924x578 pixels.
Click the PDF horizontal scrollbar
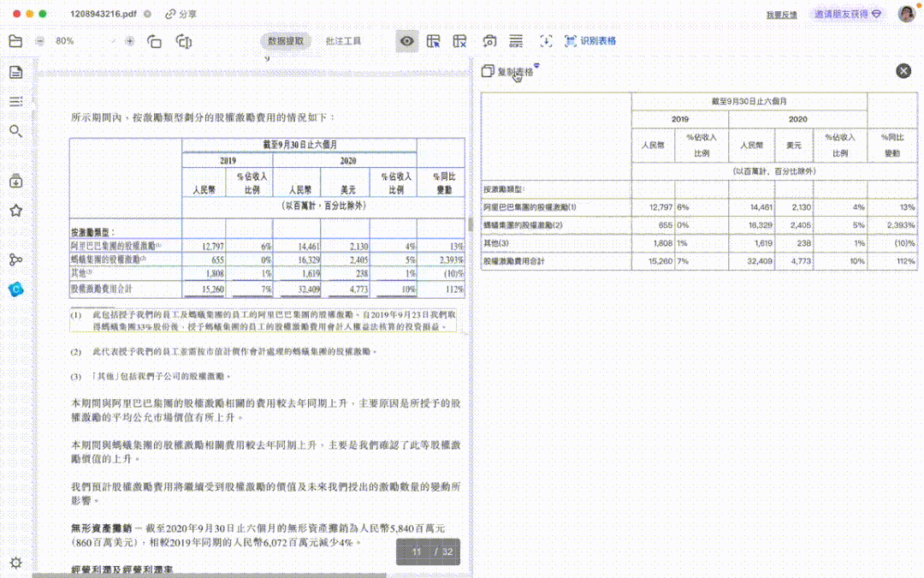point(210,575)
